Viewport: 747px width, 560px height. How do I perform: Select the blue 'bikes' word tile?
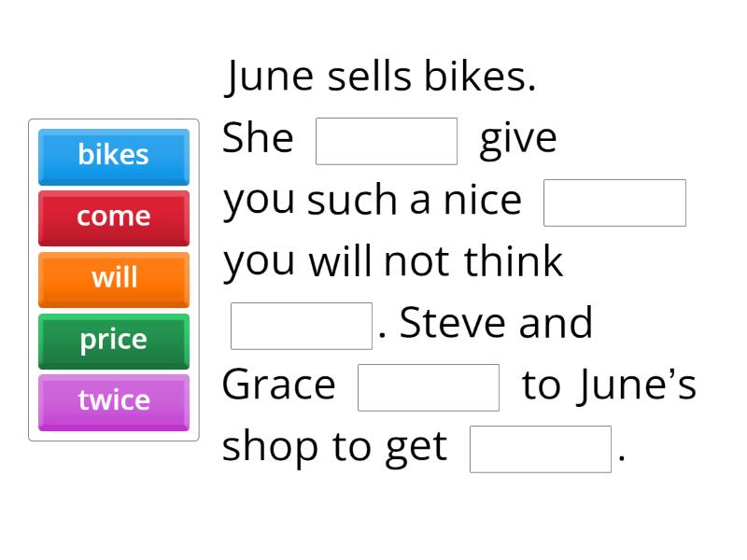point(113,156)
